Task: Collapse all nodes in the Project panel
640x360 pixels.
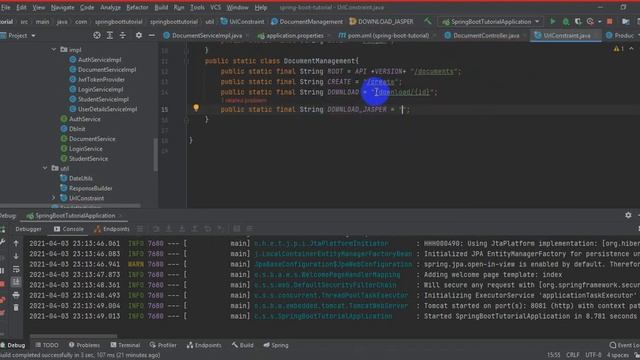Action: click(122, 36)
